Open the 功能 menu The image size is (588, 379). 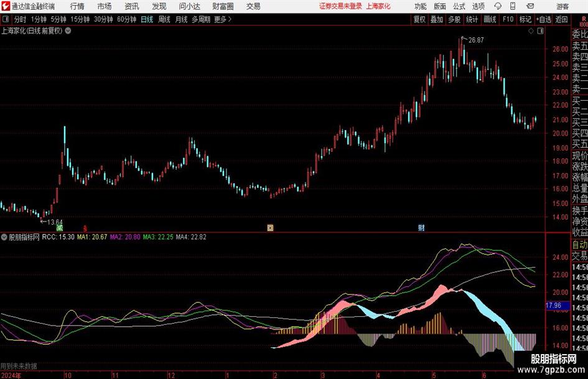click(421, 6)
